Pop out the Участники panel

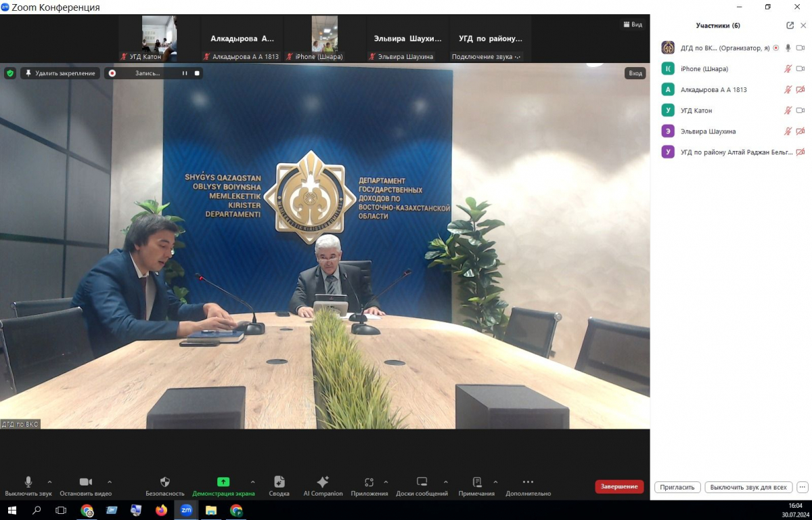click(790, 26)
